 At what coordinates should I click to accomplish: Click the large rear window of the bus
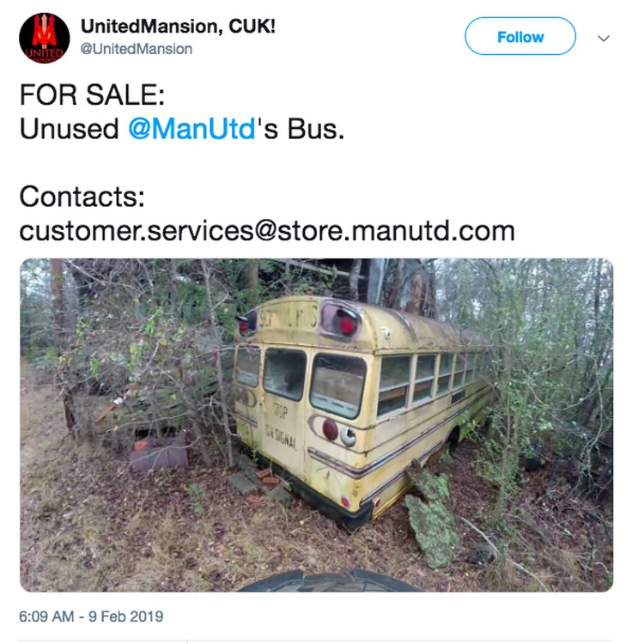pos(338,385)
